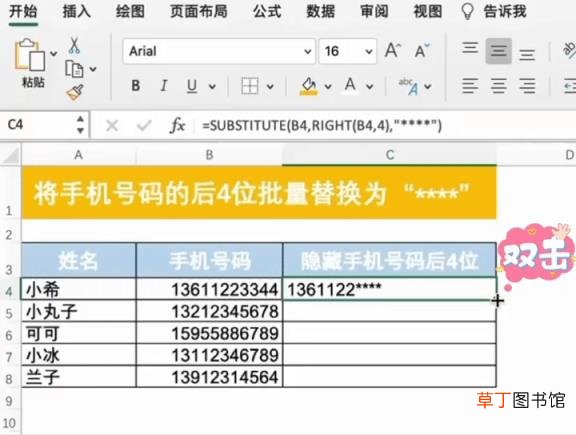The width and height of the screenshot is (576, 435).
Task: Select column C header
Action: (390, 155)
